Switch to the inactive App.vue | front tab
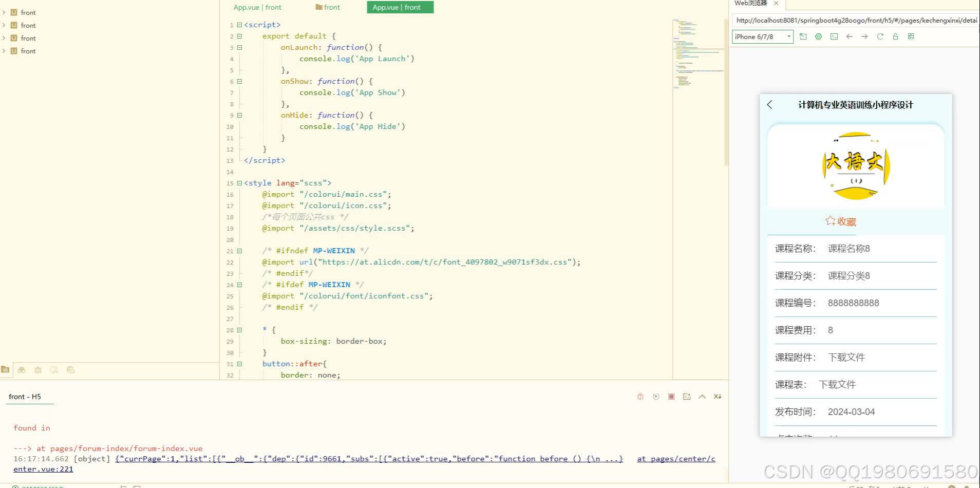Screen dimensions: 980x488 (x=257, y=7)
